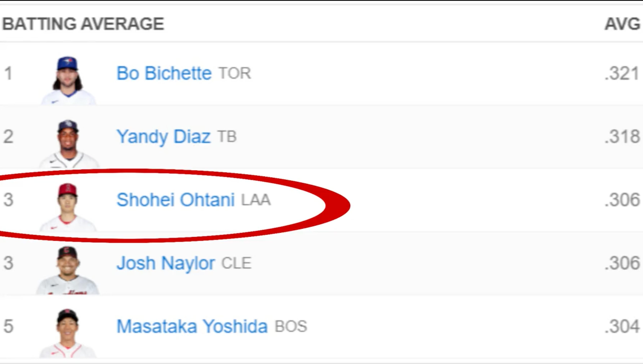This screenshot has width=643, height=364.
Task: Click the TOR team abbreviation
Action: [235, 73]
